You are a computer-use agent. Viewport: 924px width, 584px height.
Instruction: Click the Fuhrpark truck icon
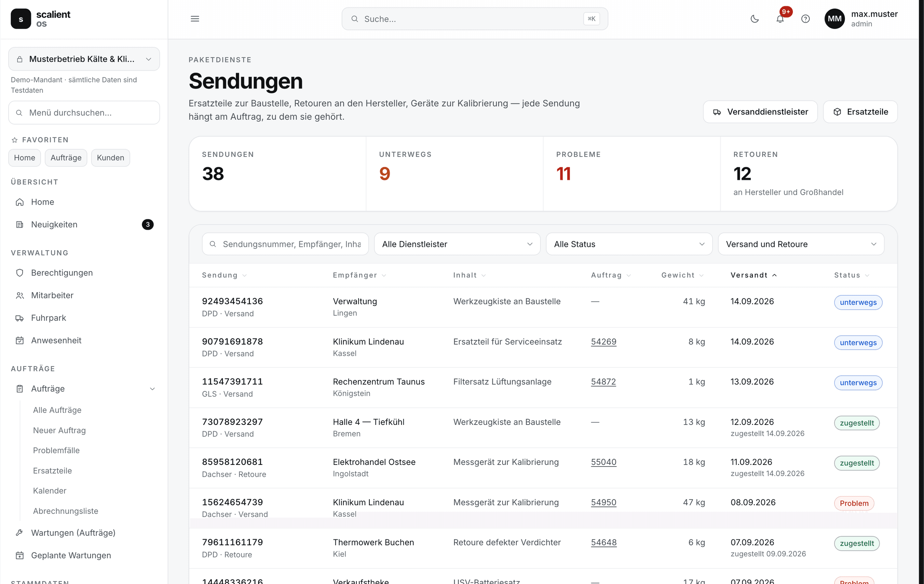pos(20,318)
